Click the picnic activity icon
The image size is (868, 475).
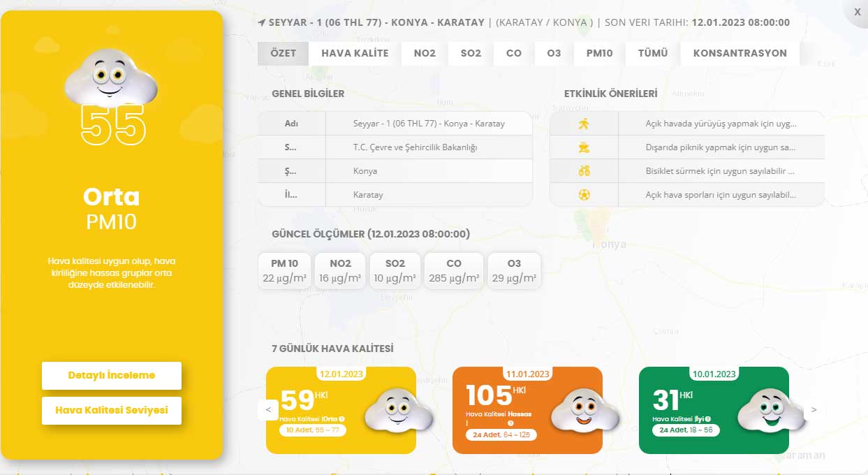coord(584,147)
